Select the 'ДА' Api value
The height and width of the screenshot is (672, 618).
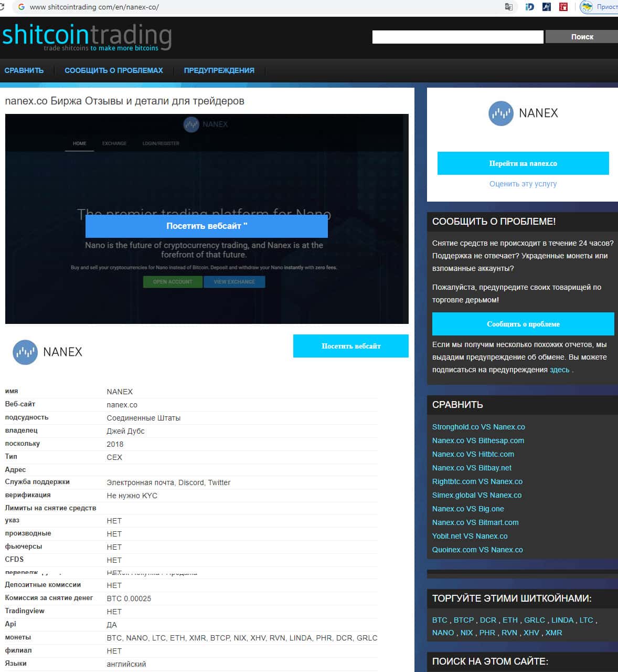pos(112,625)
